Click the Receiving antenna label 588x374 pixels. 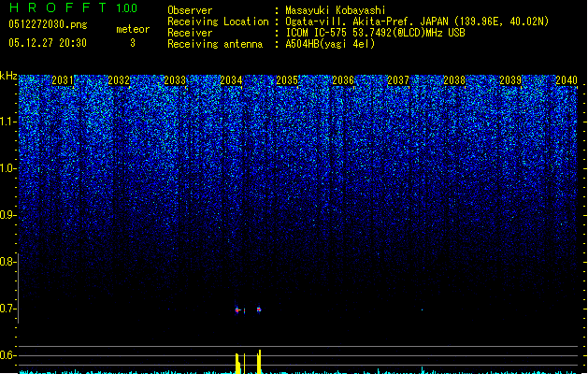215,44
